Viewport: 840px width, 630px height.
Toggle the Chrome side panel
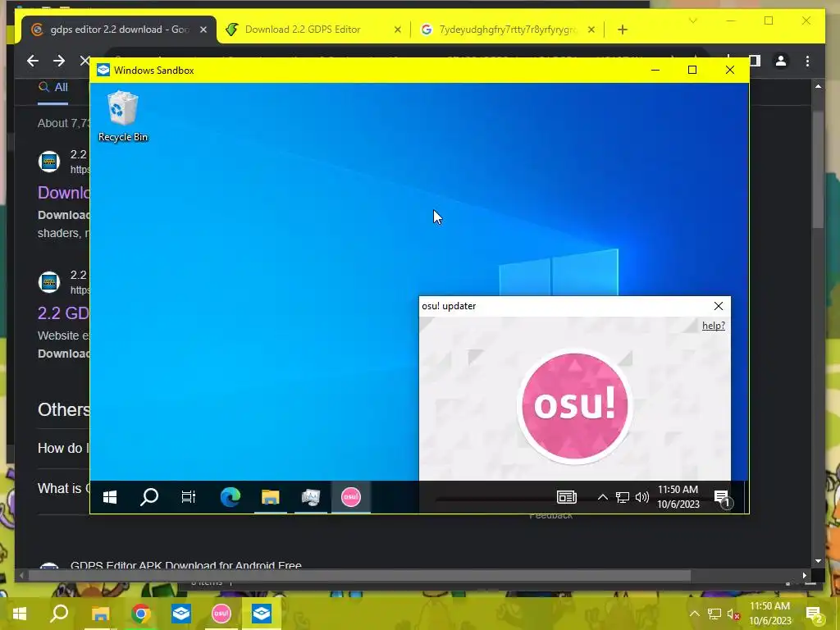point(756,61)
